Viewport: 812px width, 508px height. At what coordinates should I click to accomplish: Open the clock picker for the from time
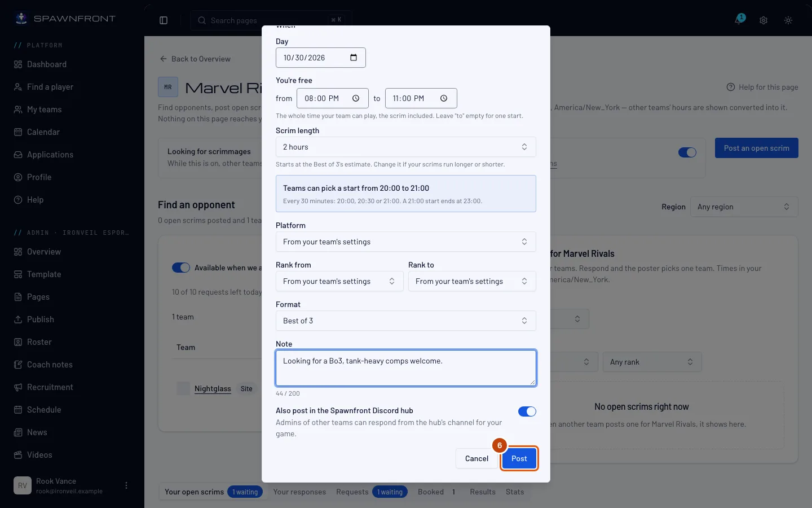click(x=356, y=98)
